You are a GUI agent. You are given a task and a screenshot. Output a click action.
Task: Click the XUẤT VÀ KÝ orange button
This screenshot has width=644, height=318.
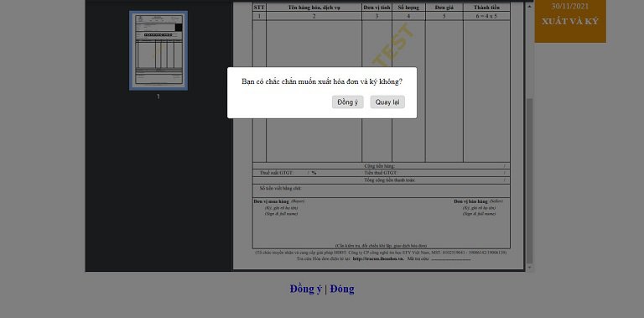(x=570, y=21)
